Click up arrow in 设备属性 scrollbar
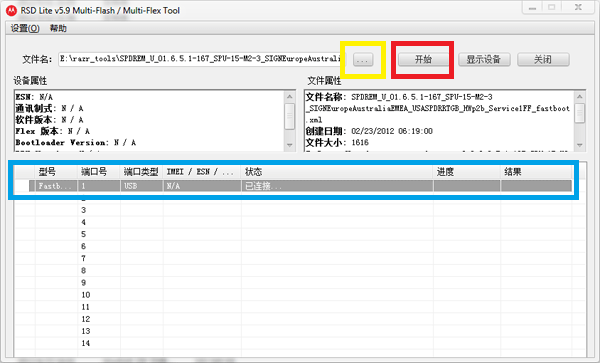 [290, 96]
